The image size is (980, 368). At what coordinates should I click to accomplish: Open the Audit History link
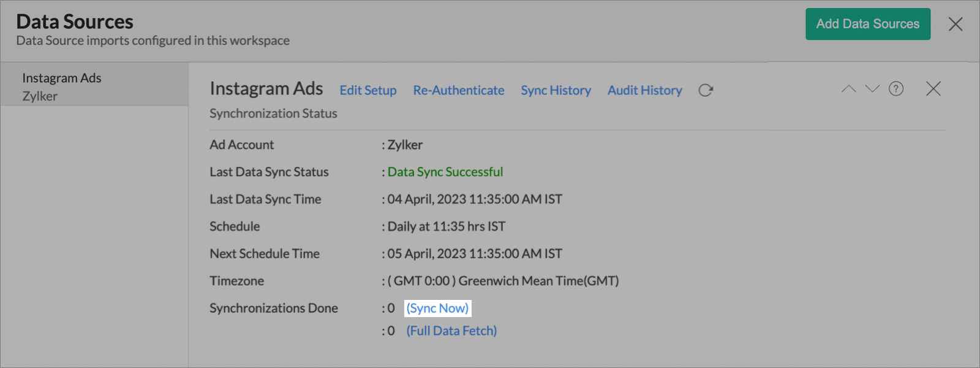[644, 90]
